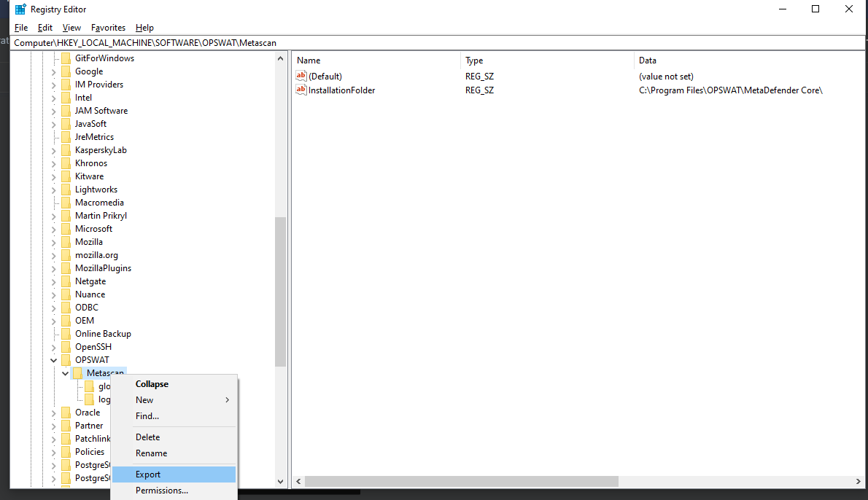
Task: Open the View menu
Action: click(71, 28)
